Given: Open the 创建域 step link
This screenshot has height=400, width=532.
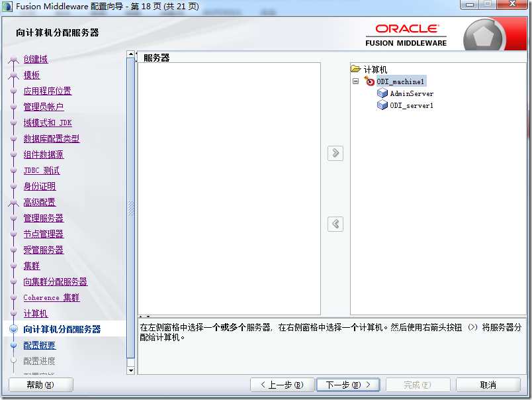Looking at the screenshot, I should (36, 59).
